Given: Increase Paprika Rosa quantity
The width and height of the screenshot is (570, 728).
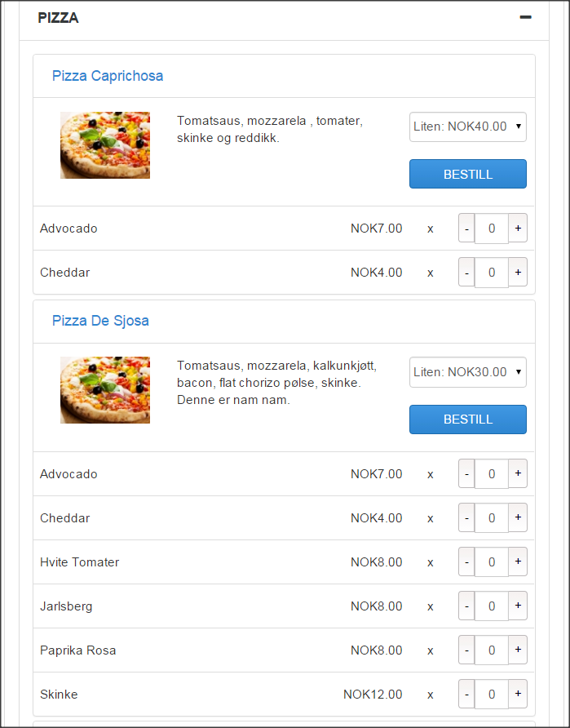Looking at the screenshot, I should (518, 650).
